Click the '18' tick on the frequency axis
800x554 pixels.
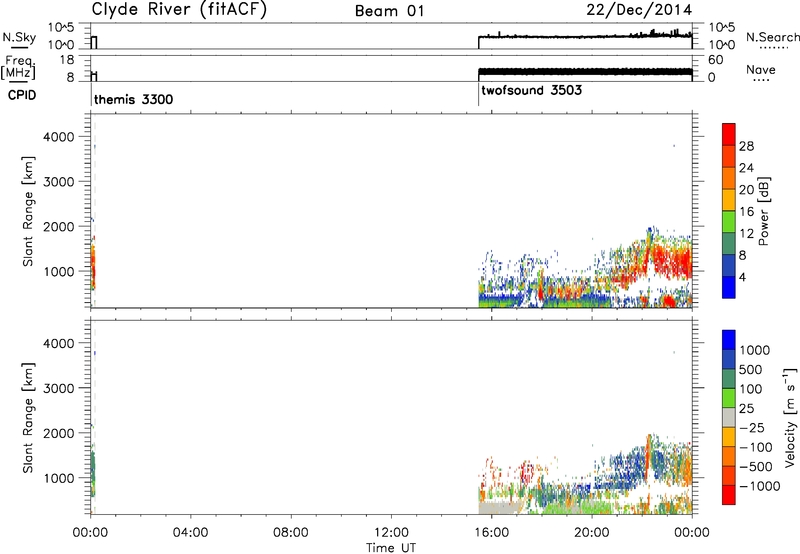(x=66, y=60)
